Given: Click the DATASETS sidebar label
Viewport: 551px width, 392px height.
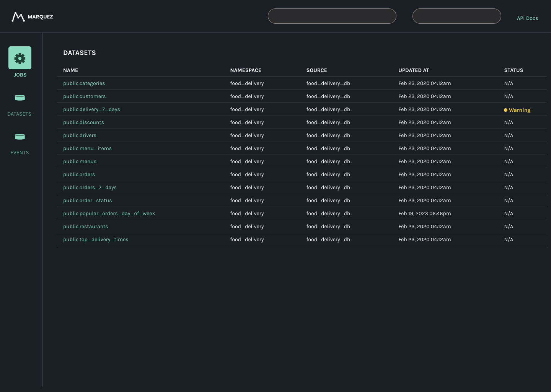Looking at the screenshot, I should [20, 114].
